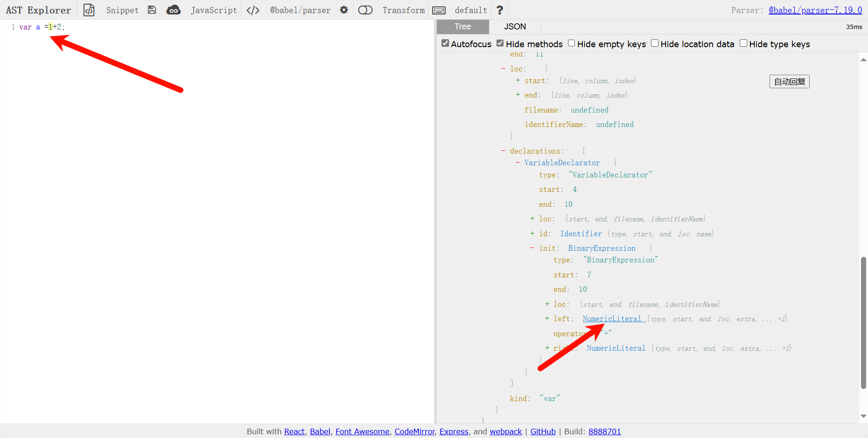This screenshot has height=438, width=868.
Task: Click the right NumericLiteral type name
Action: coord(616,348)
